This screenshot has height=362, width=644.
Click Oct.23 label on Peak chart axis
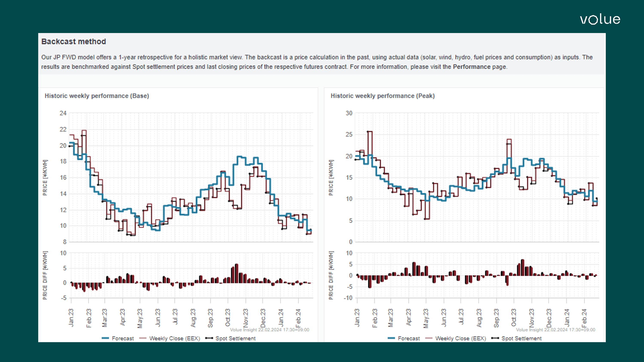pos(513,318)
